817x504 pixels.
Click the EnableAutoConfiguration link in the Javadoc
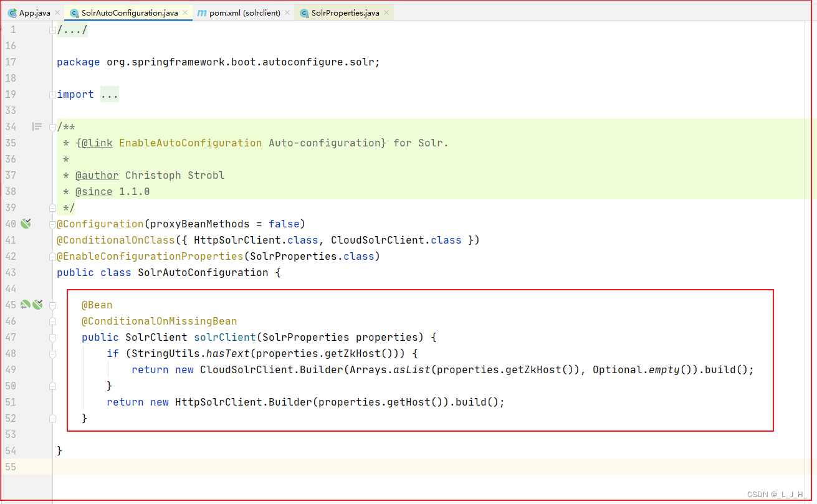coord(190,143)
